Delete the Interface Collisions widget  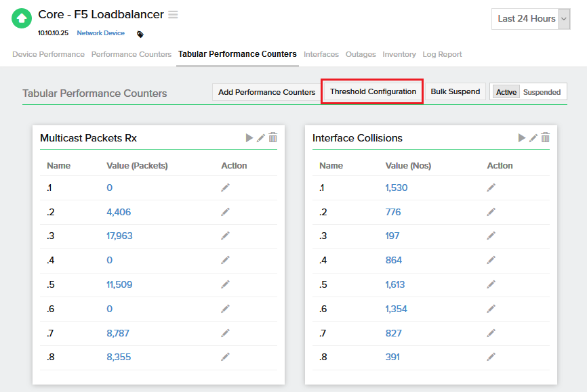[545, 138]
